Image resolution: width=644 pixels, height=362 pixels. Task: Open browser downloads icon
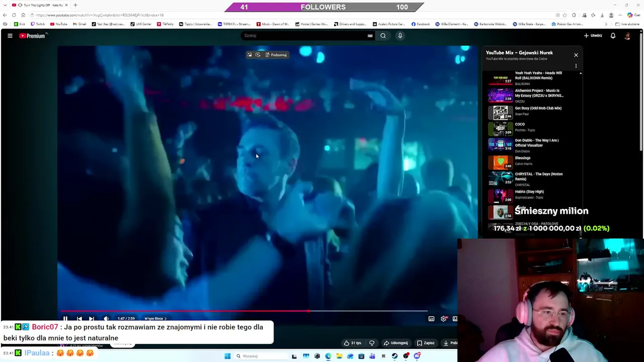click(602, 15)
